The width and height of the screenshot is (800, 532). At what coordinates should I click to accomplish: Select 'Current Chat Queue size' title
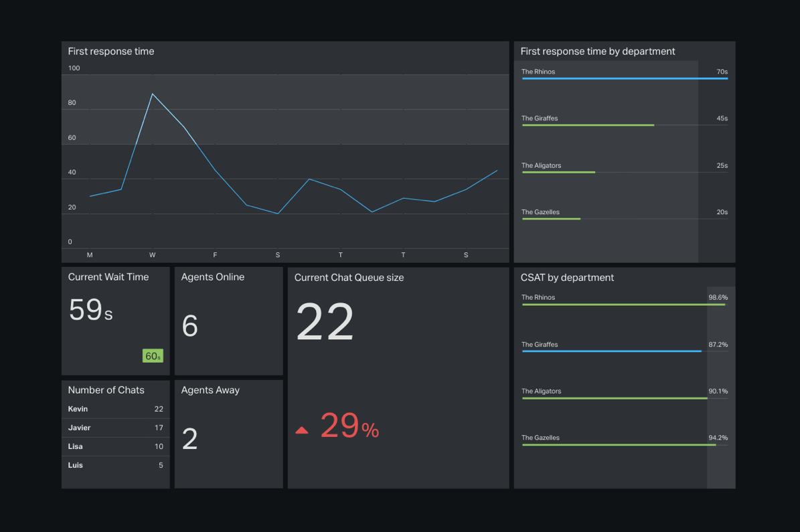tap(349, 278)
